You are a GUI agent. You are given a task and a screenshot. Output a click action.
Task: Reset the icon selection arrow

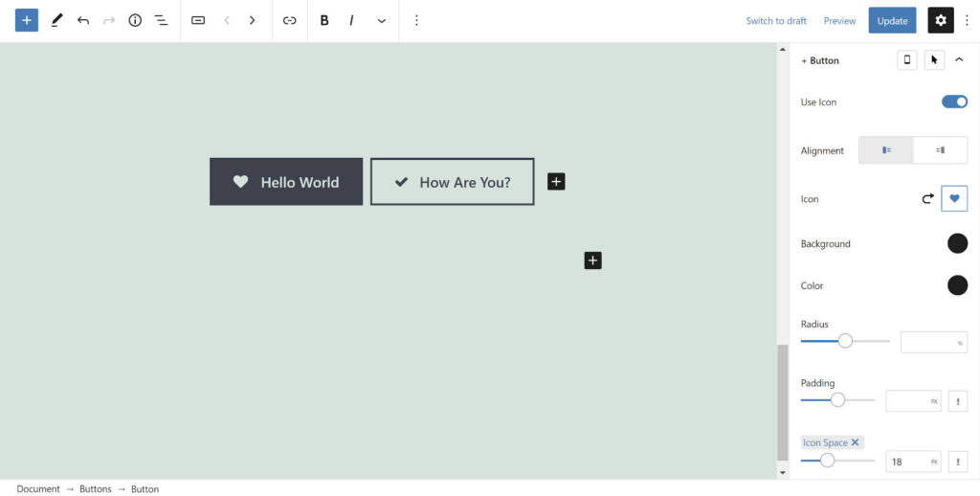tap(927, 198)
